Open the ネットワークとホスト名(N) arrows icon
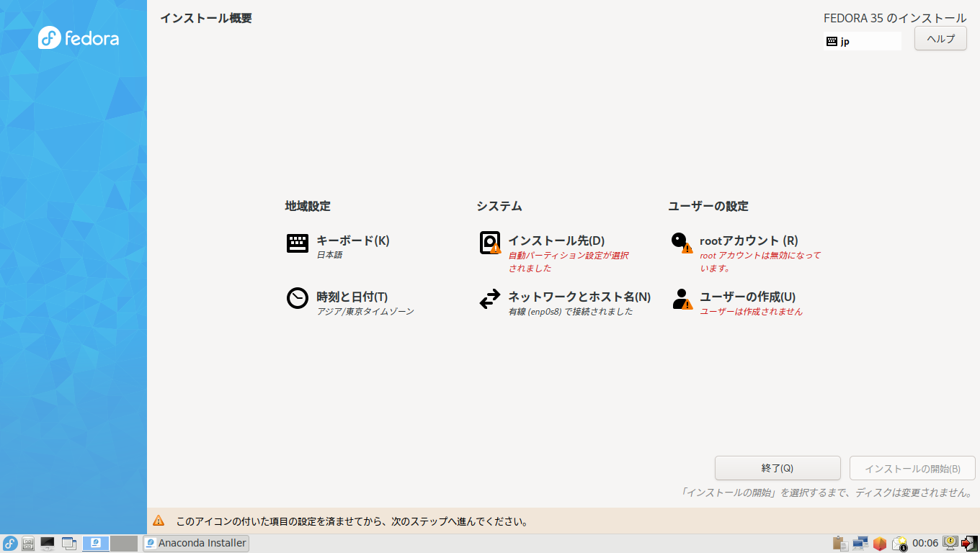The image size is (980, 553). tap(490, 299)
